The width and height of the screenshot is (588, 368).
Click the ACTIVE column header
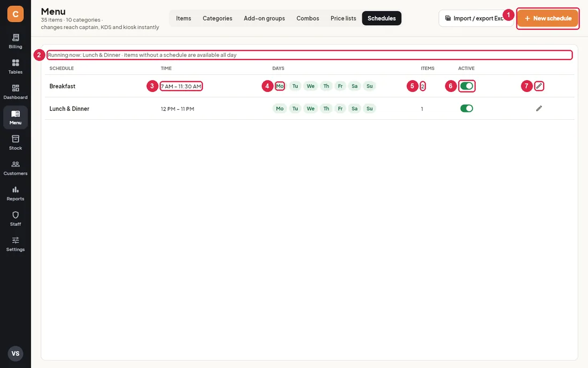466,68
